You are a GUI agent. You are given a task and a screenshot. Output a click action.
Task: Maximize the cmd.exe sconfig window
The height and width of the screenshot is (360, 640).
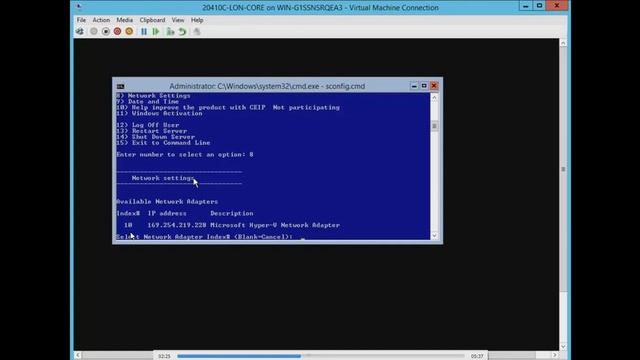[424, 86]
